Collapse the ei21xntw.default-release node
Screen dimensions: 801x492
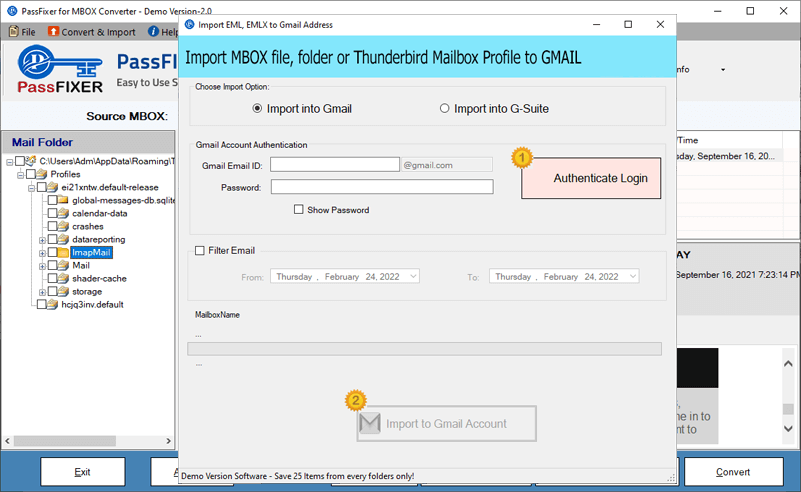tap(32, 188)
